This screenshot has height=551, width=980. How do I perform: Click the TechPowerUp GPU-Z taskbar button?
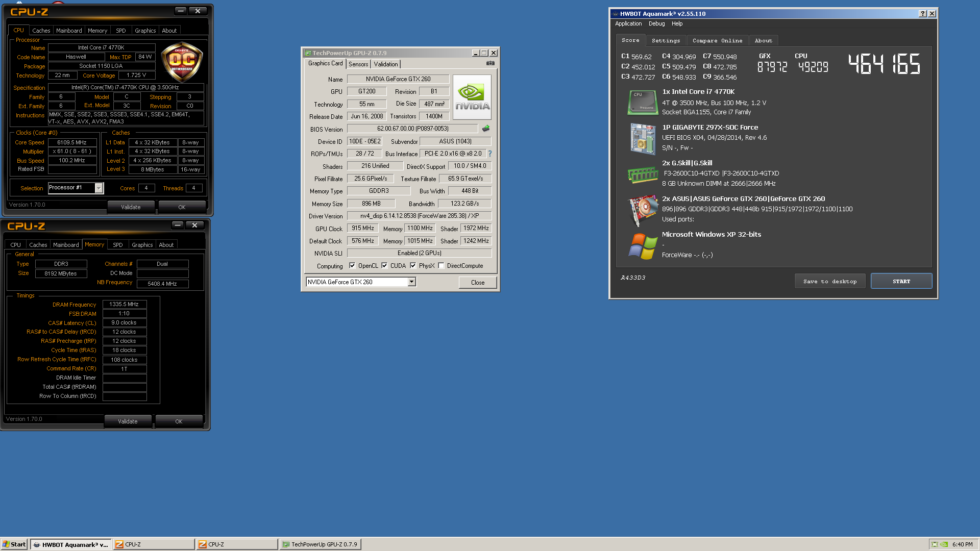(x=320, y=544)
